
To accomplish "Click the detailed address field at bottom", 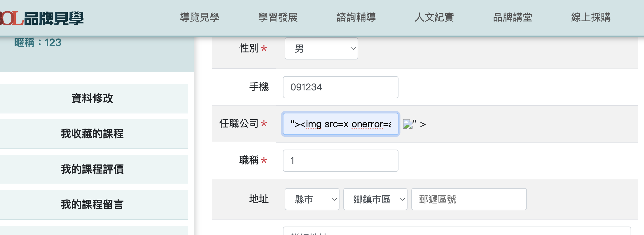I will pyautogui.click(x=457, y=231).
